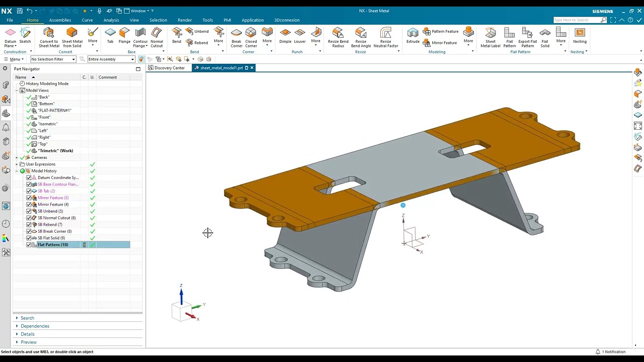Viewport: 644px width, 362px height.
Task: Select the Tab base feature tool
Action: [110, 36]
